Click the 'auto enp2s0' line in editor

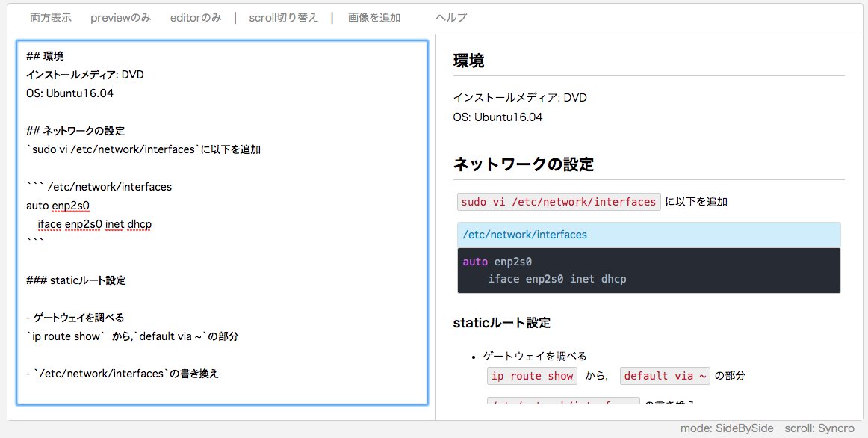58,206
